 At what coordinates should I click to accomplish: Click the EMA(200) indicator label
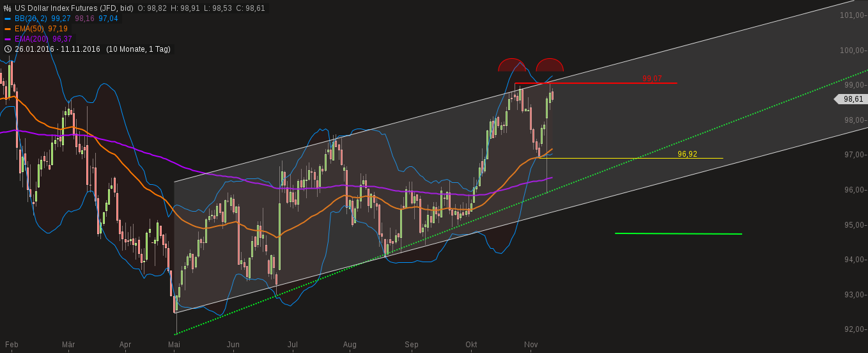[31, 39]
